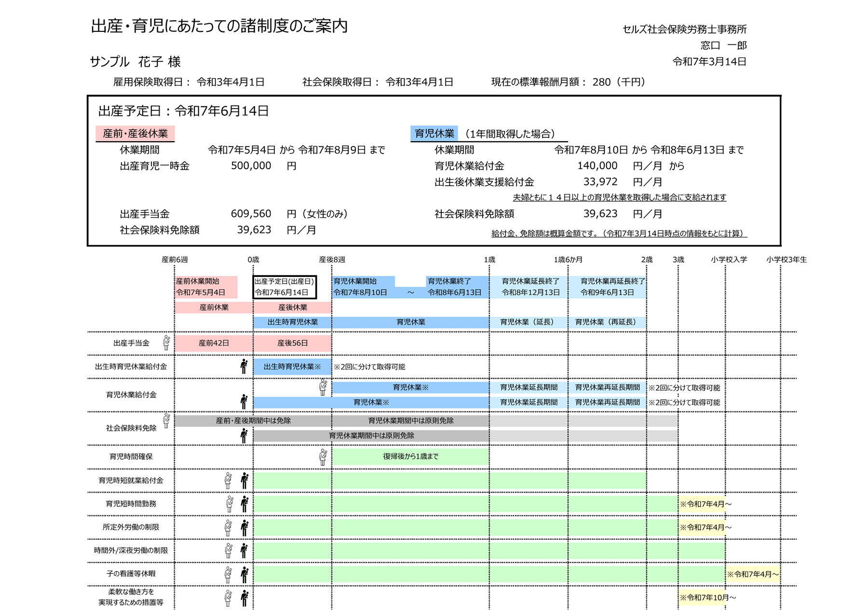The width and height of the screenshot is (868, 616).
Task: Select the 産後8週 timeline marker
Action: click(x=332, y=260)
